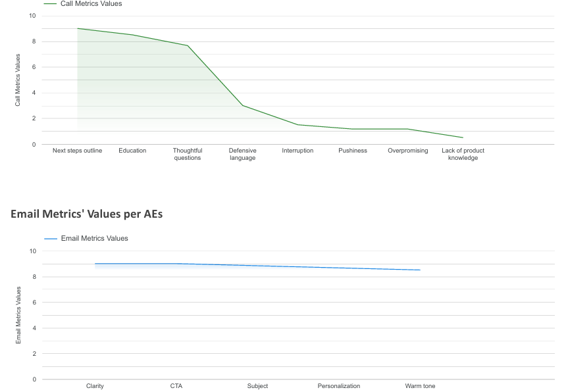This screenshot has width=568, height=392.
Task: Select the Clarity data point on blue line
Action: tap(95, 262)
